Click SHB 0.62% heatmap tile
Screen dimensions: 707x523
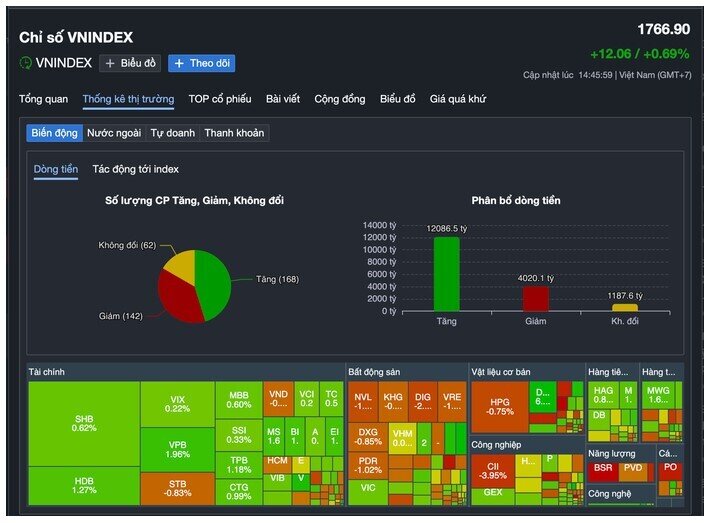pyautogui.click(x=84, y=424)
